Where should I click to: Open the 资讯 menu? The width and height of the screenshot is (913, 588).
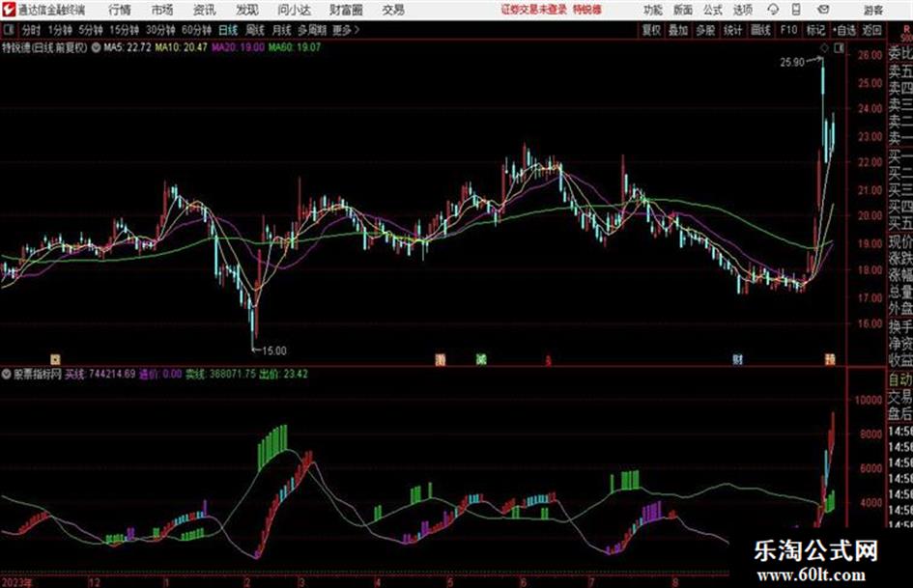tap(205, 10)
